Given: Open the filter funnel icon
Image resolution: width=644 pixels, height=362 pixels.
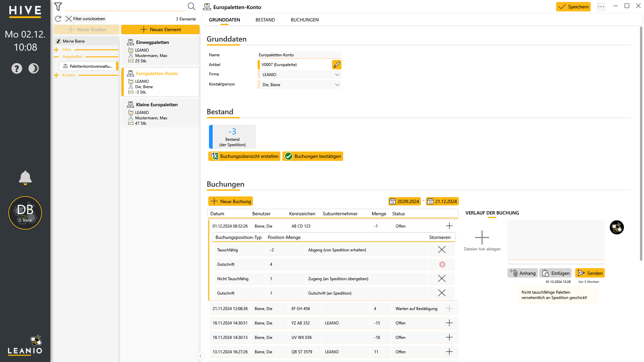Looking at the screenshot, I should click(58, 6).
